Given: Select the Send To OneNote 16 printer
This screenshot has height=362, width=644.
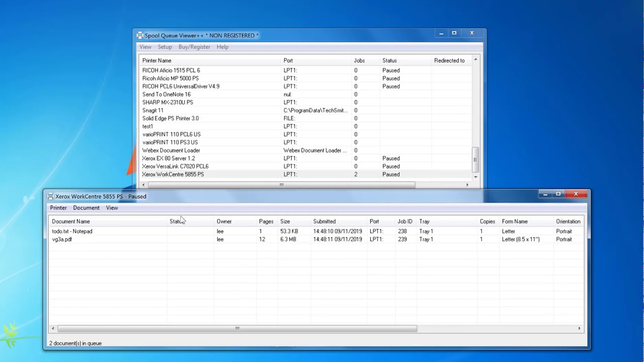Looking at the screenshot, I should click(x=305, y=94).
